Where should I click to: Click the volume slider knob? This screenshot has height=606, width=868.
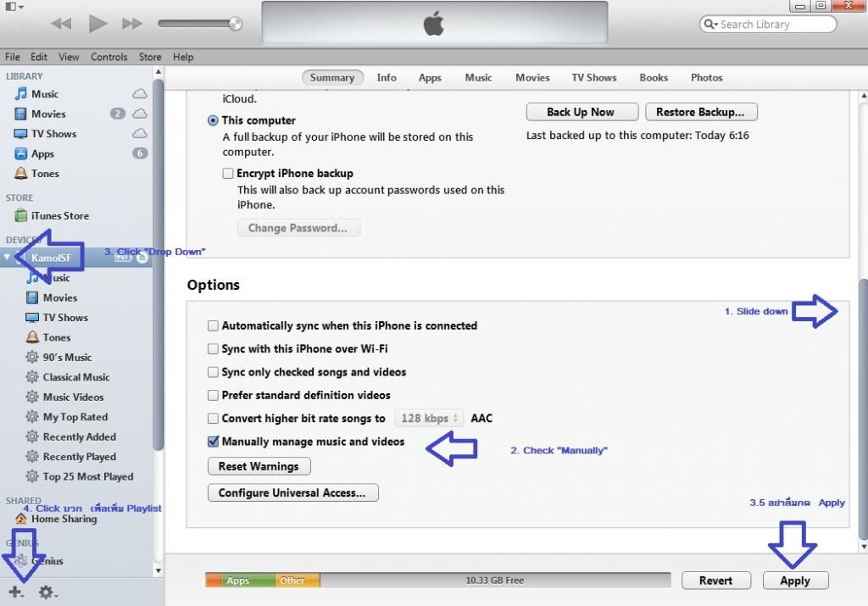click(236, 24)
